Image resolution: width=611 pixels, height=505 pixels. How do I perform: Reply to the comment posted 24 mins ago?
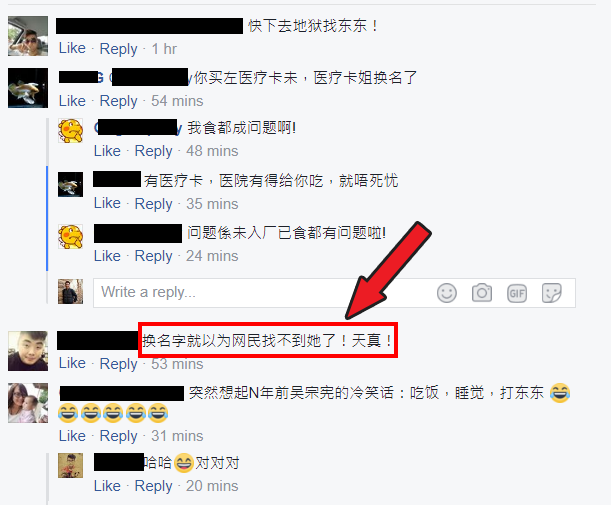pyautogui.click(x=153, y=256)
